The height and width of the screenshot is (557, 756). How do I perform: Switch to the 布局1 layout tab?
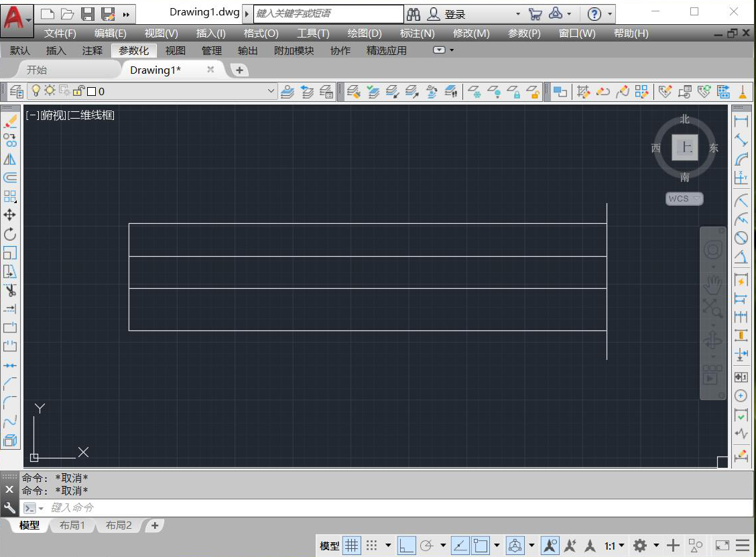72,525
